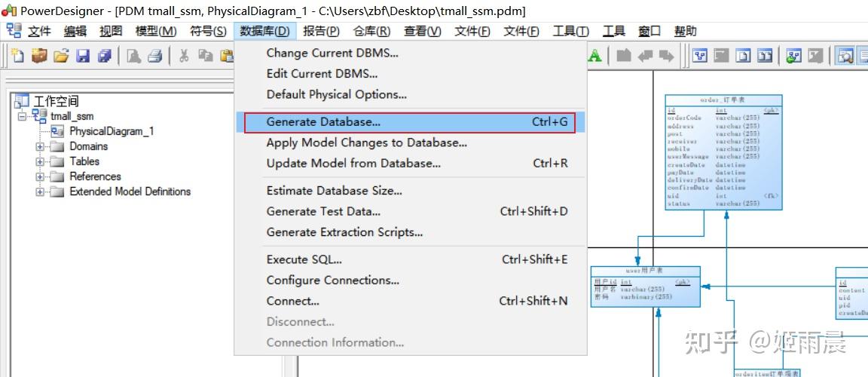Click the green letter A toolbar icon

coord(594,56)
